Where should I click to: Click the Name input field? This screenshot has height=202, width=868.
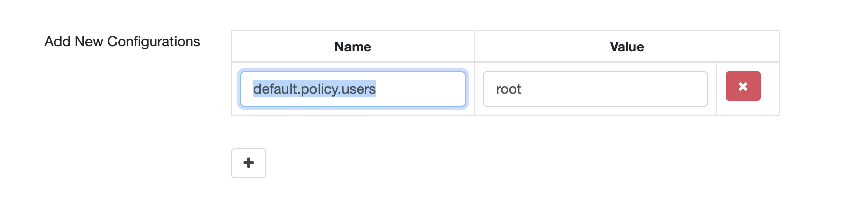point(353,89)
